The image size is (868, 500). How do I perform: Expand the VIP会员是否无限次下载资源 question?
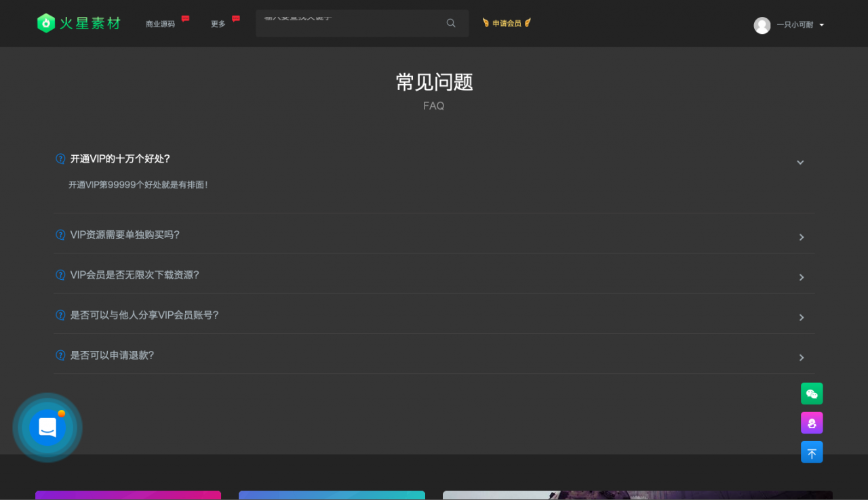pos(801,277)
